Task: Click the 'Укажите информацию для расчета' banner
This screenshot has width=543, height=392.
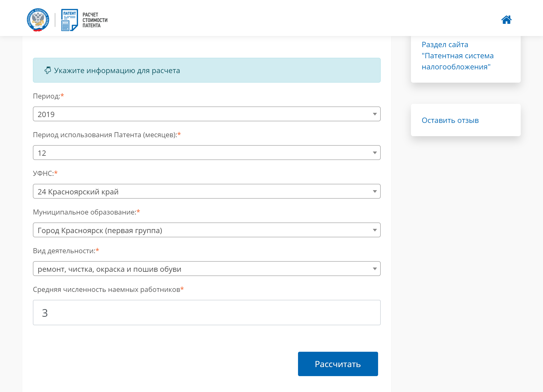Action: click(207, 70)
